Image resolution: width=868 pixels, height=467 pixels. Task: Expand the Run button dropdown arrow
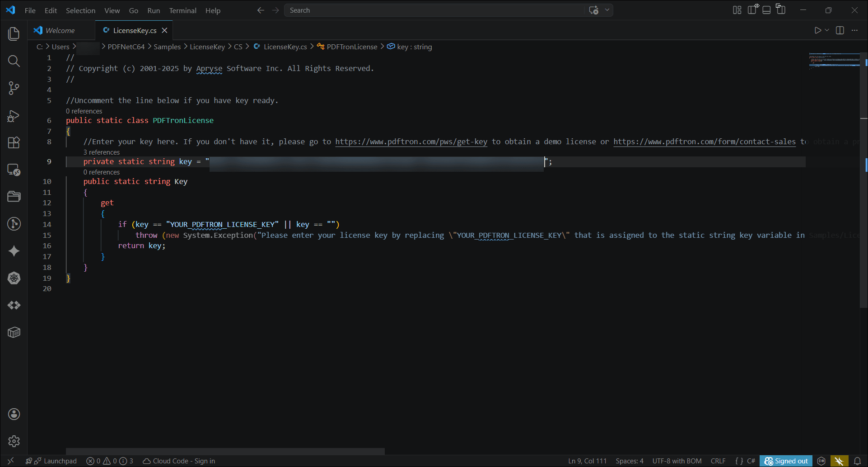827,30
